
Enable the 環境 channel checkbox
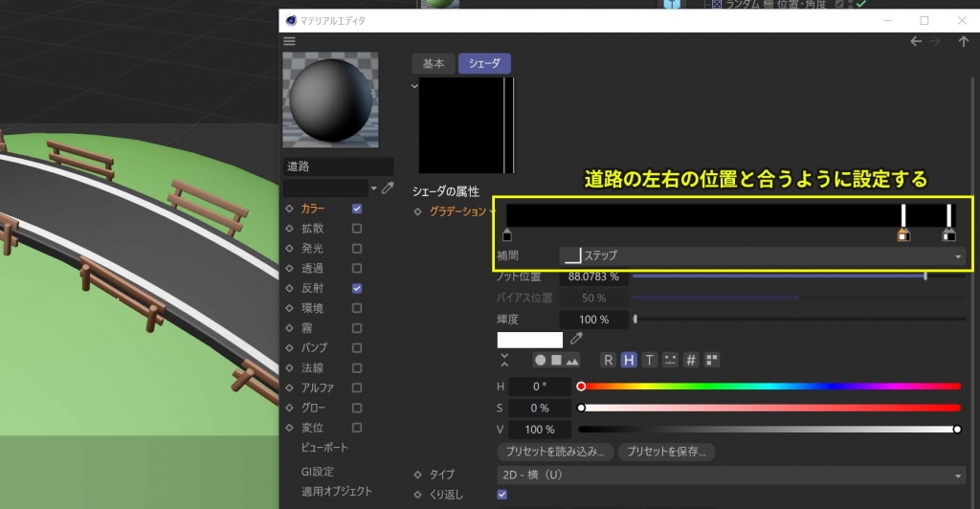point(357,308)
